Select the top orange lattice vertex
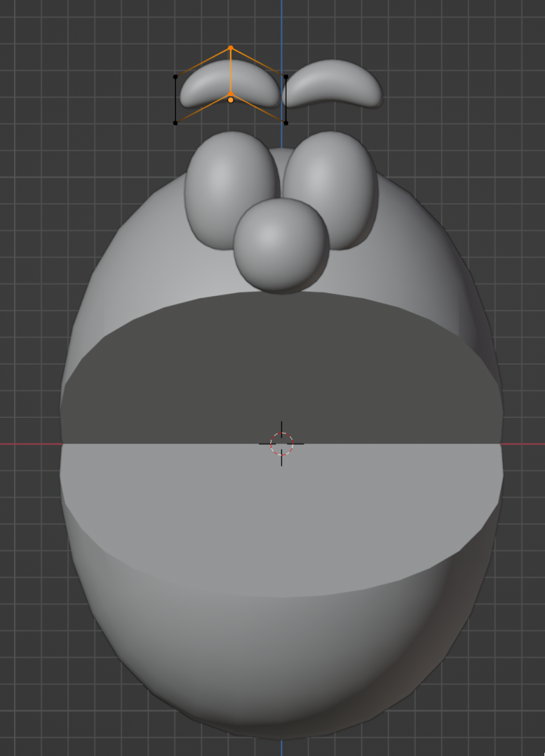Viewport: 545px width, 756px height. coord(230,48)
